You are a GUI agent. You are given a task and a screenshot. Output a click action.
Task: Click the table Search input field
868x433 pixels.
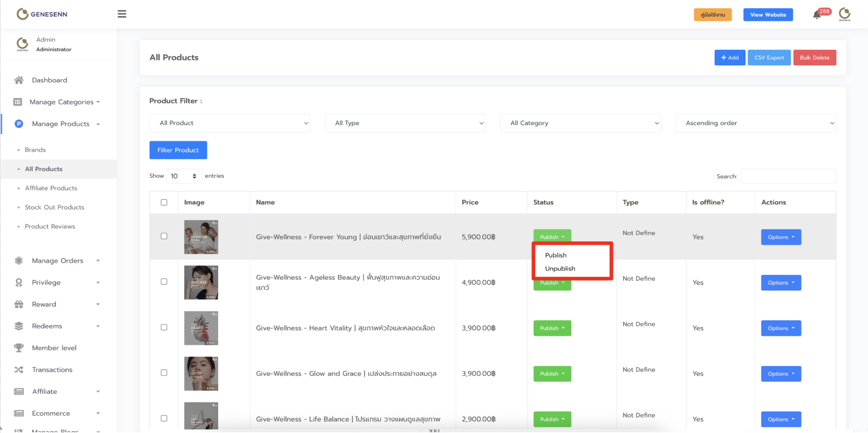788,176
